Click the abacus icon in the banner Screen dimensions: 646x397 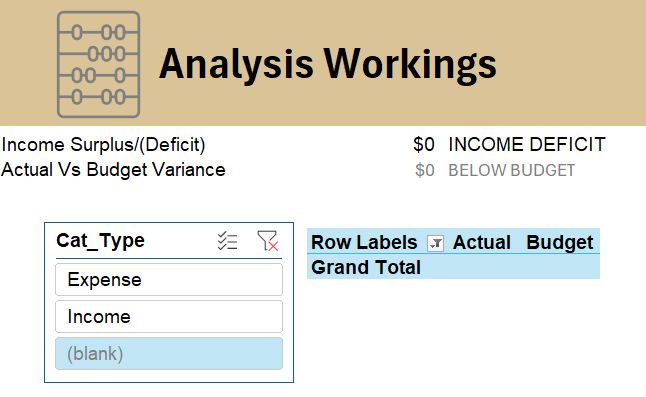tap(98, 65)
